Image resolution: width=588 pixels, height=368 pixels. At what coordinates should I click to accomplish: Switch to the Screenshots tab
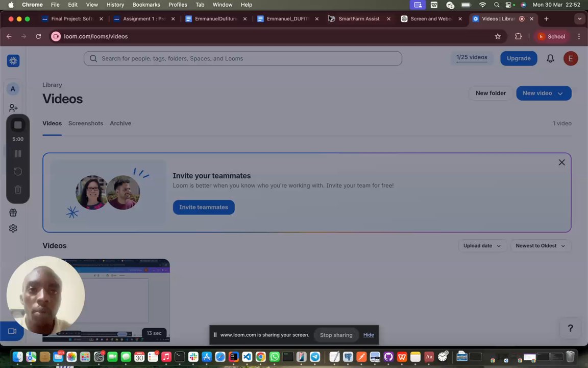tap(86, 124)
